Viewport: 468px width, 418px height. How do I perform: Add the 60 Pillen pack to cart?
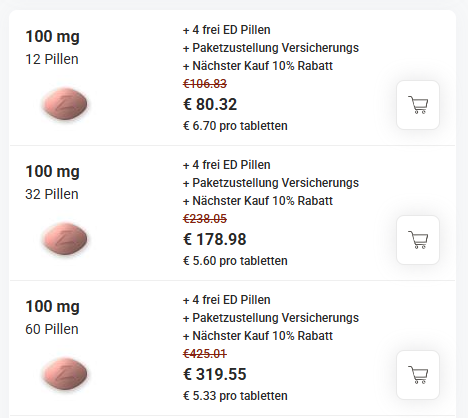(418, 375)
